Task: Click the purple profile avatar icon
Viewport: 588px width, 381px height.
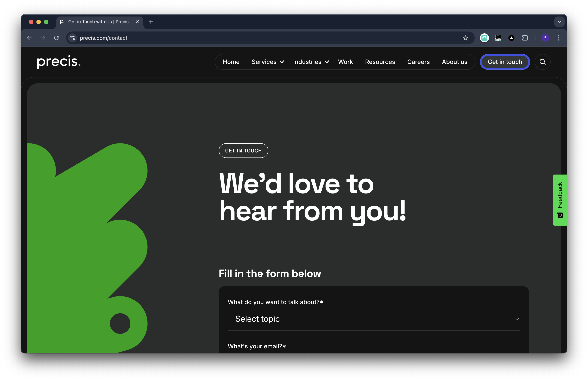Action: (x=545, y=38)
